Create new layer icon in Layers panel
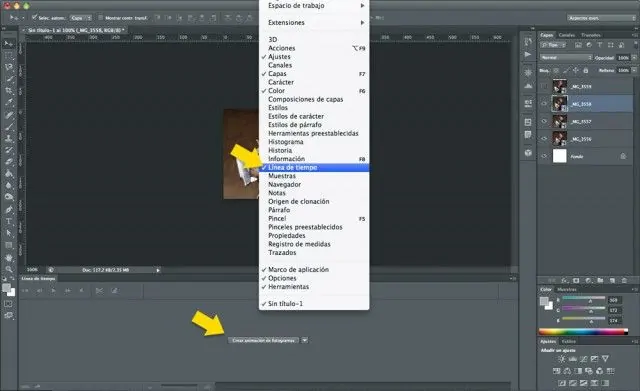The height and width of the screenshot is (391, 640). pyautogui.click(x=612, y=280)
